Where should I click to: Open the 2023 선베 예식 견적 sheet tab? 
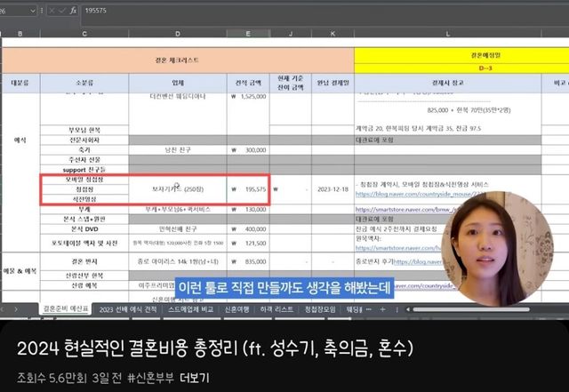pos(131,309)
